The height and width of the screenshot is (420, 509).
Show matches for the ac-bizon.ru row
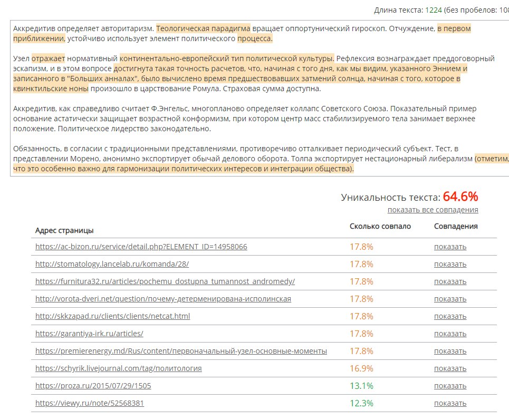(x=450, y=247)
